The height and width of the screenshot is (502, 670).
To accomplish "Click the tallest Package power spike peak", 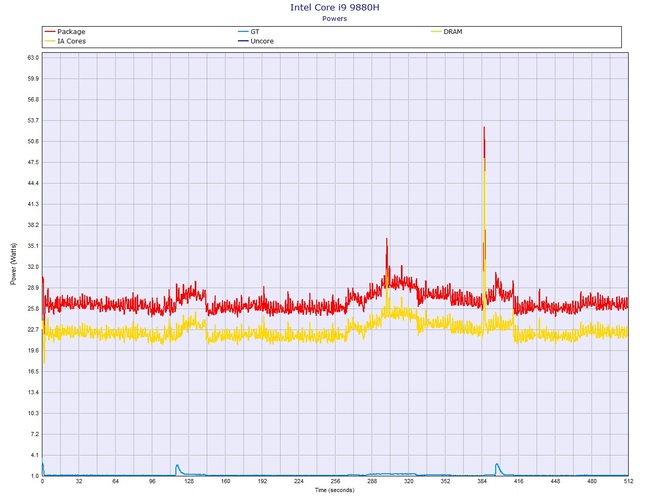I will 484,128.
